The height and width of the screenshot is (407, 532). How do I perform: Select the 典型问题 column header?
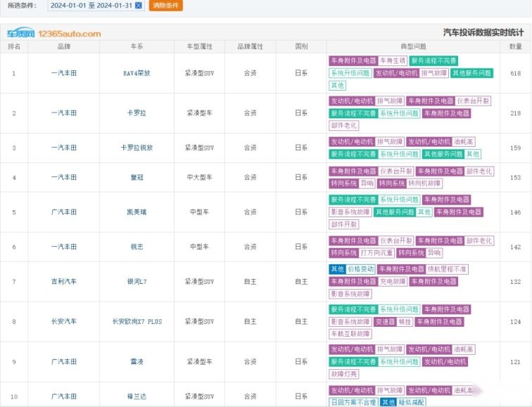coord(413,46)
